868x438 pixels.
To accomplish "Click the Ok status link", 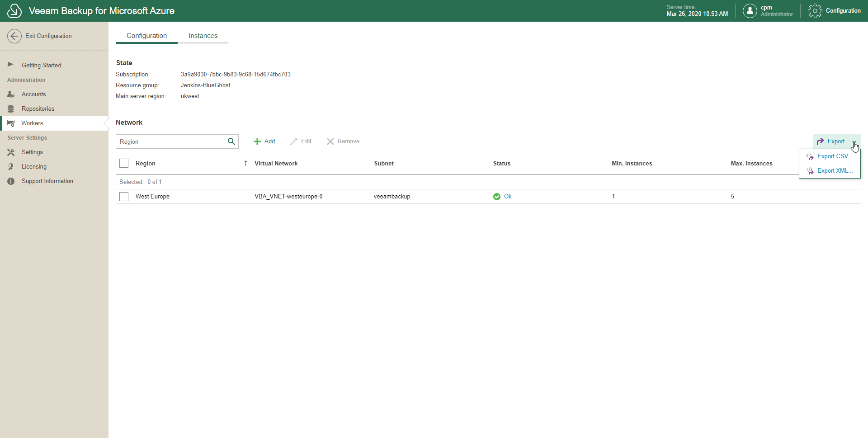I will click(x=508, y=197).
